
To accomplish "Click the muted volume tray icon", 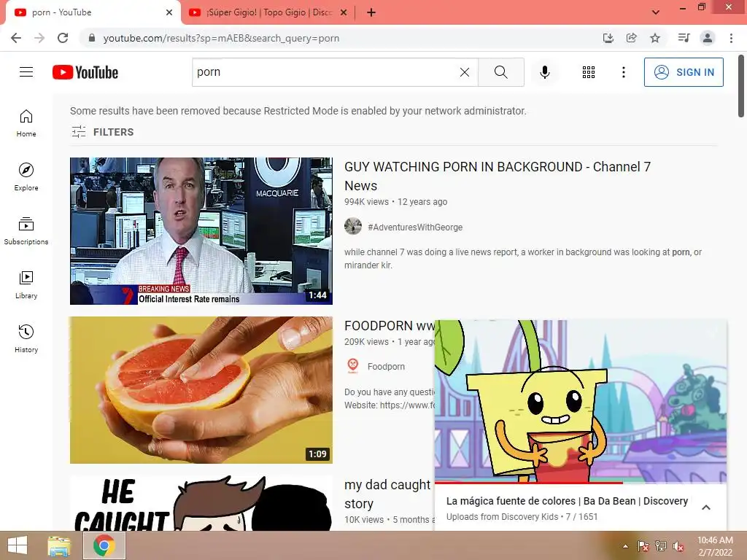I will (x=678, y=546).
